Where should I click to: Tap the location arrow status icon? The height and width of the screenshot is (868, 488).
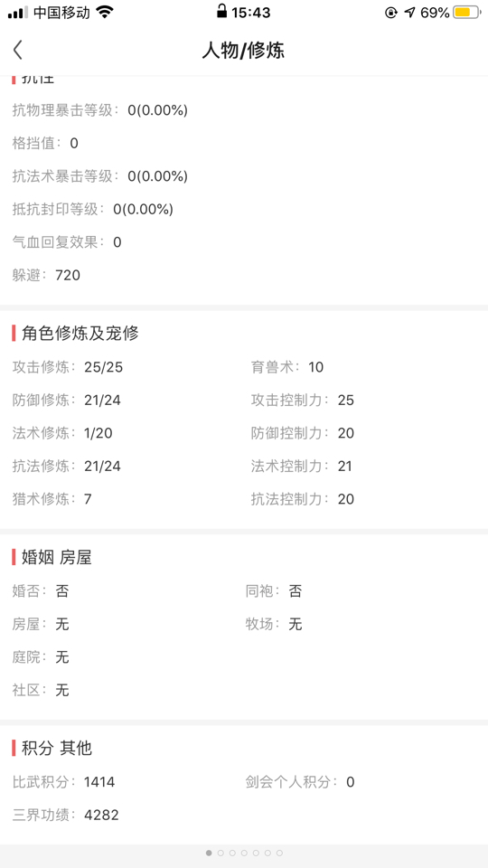(409, 12)
